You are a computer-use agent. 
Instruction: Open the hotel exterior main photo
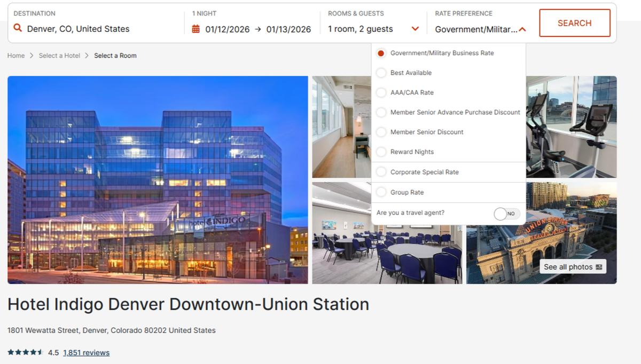[158, 179]
